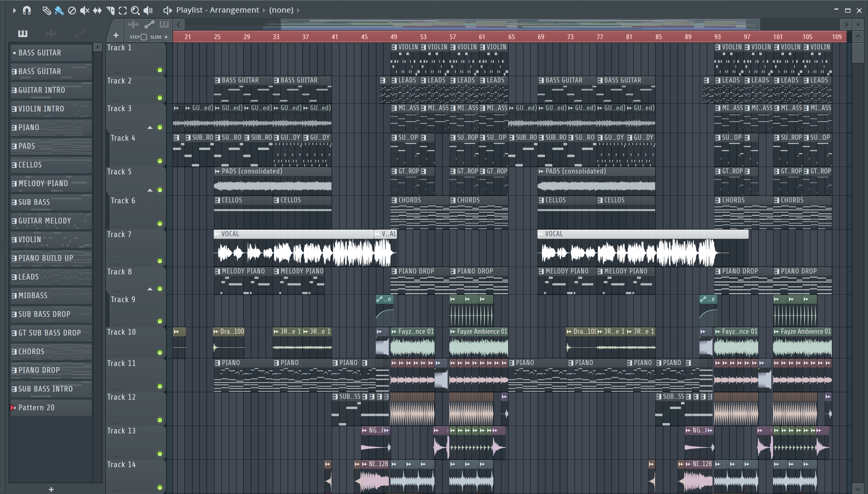Collapse the Track 5 group triangle

(150, 190)
